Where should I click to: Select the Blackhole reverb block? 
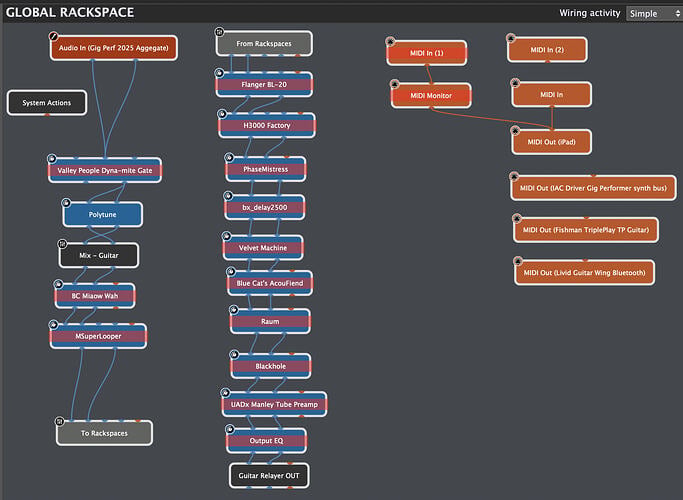click(x=270, y=366)
